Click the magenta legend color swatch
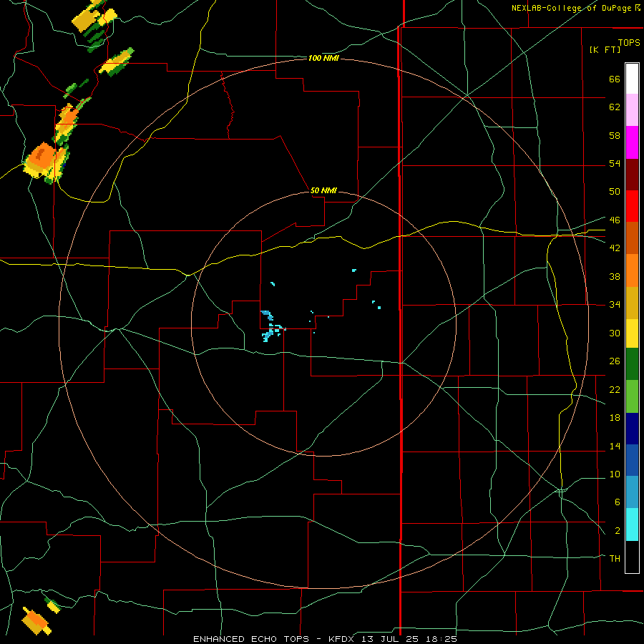Image resolution: width=644 pixels, height=644 pixels. [632, 142]
